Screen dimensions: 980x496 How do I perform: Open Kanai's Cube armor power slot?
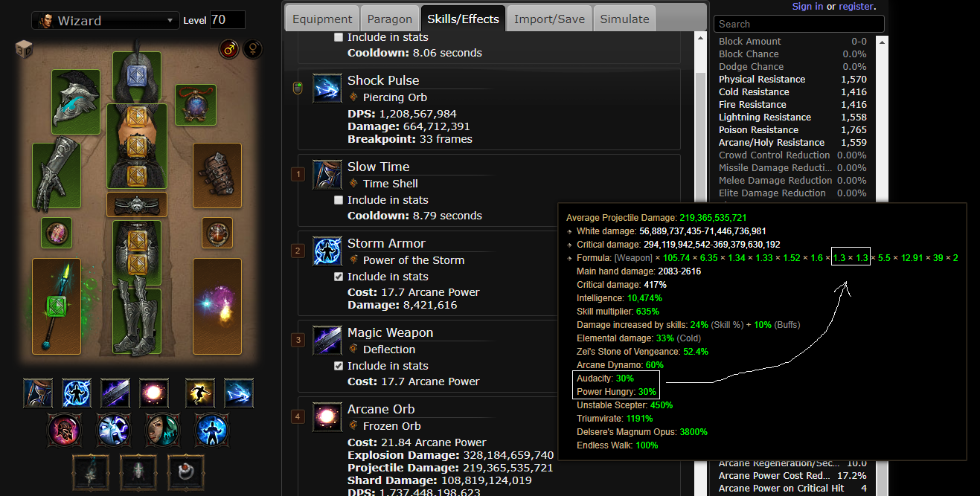[138, 473]
